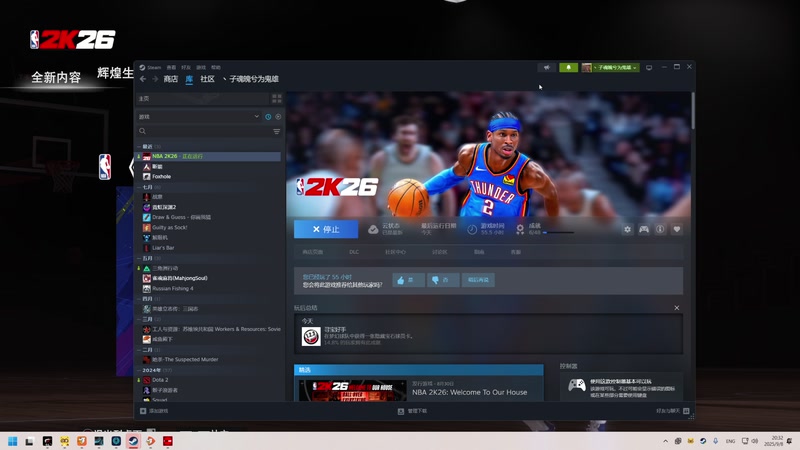Collapse the 最近 (Recent) group
This screenshot has height=450, width=800.
point(147,146)
